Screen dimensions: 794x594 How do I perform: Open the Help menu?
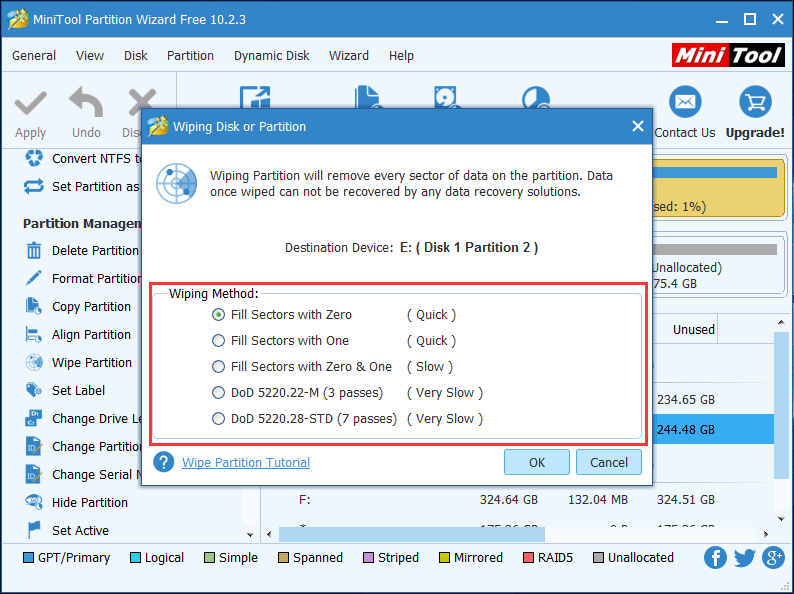point(401,55)
